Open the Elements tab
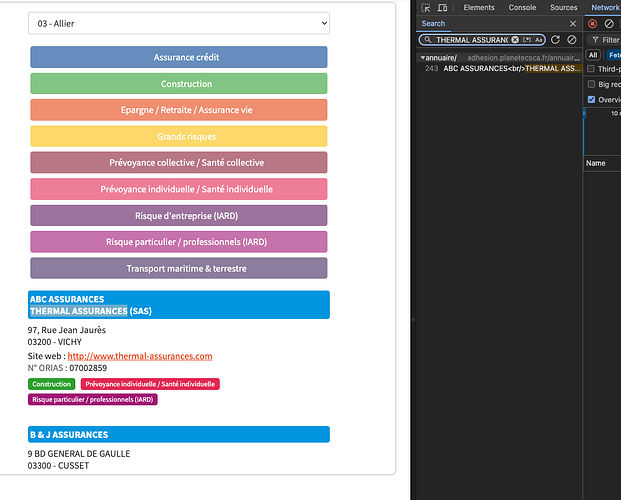Image resolution: width=621 pixels, height=500 pixels. [x=479, y=8]
